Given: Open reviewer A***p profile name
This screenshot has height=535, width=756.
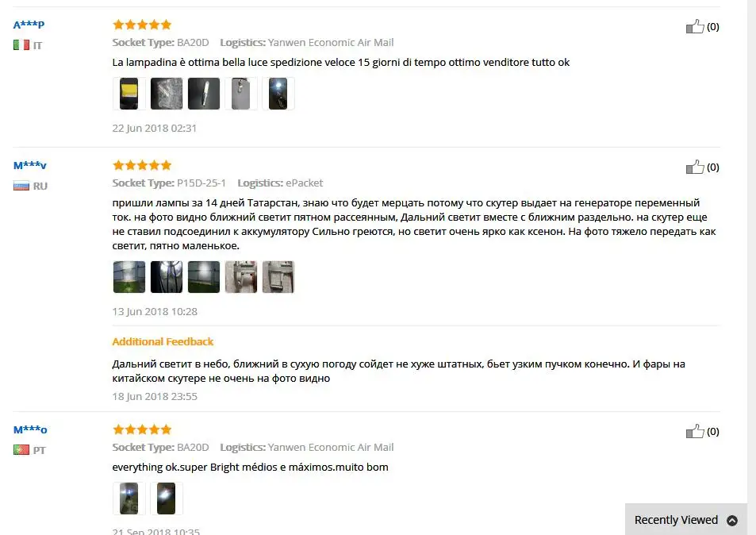Looking at the screenshot, I should pos(29,24).
